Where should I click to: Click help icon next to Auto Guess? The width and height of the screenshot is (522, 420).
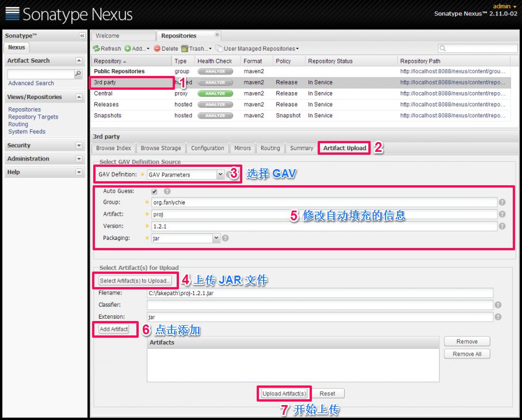[167, 191]
